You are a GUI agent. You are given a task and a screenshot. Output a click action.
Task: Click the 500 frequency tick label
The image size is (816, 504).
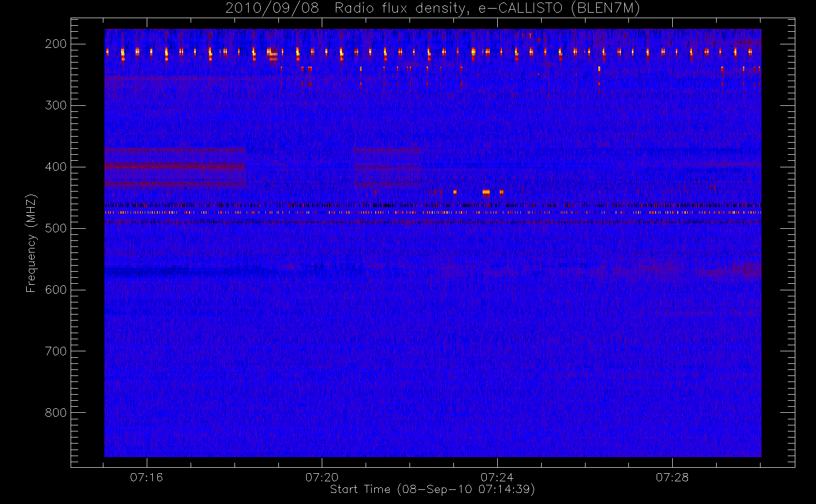point(55,228)
